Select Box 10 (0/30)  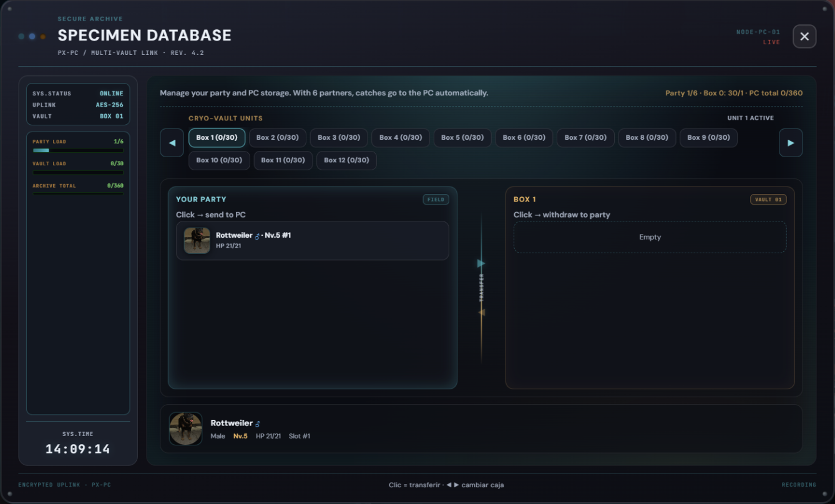tap(219, 160)
